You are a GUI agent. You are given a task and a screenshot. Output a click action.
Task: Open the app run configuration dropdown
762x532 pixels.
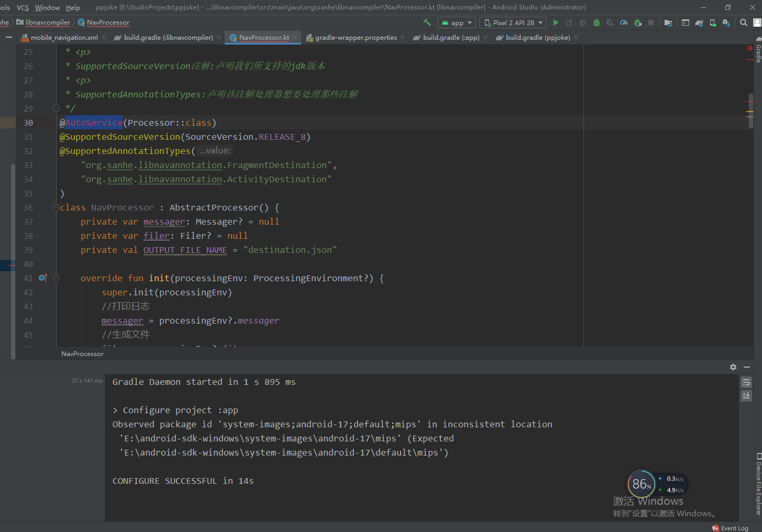tap(456, 23)
